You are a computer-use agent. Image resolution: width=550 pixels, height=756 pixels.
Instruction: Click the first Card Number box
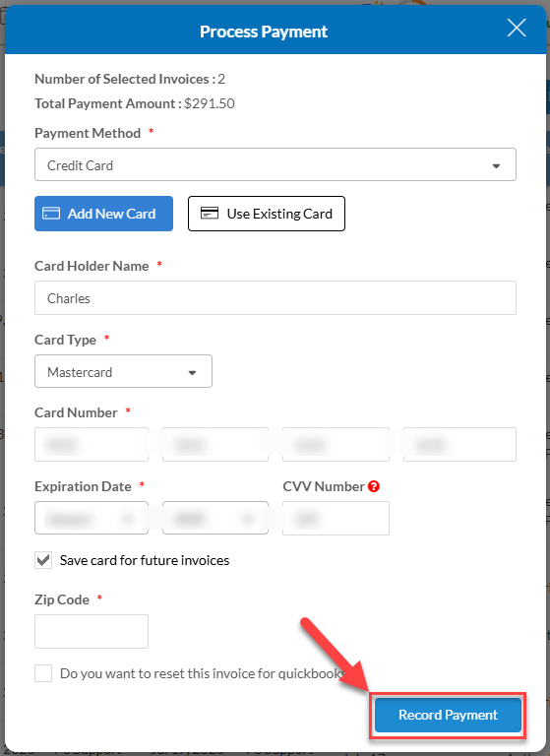pyautogui.click(x=92, y=444)
